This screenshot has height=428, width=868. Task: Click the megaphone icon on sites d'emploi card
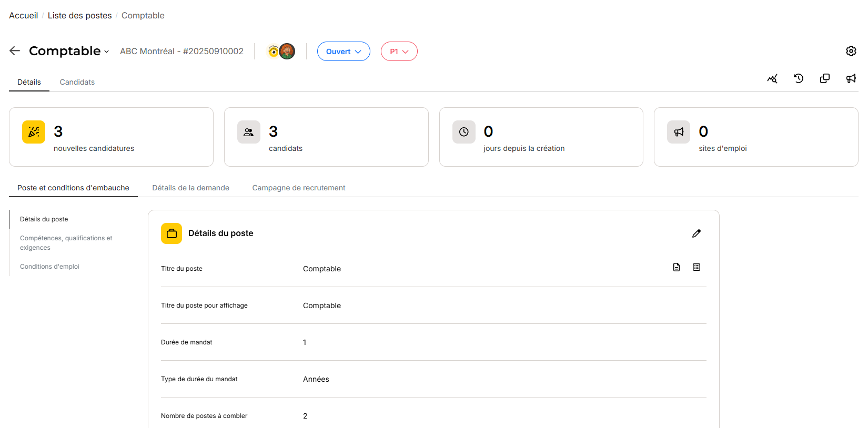679,132
